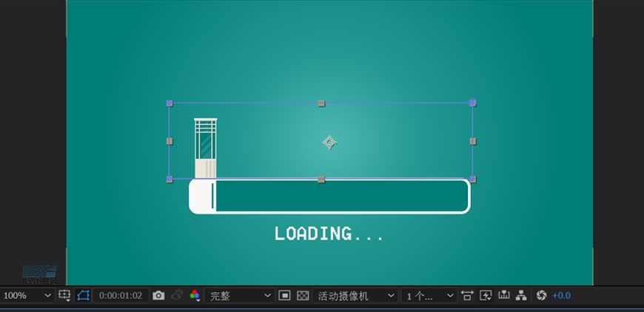644x312 pixels.
Task: Click the bottom-middle selection handle
Action: [321, 179]
